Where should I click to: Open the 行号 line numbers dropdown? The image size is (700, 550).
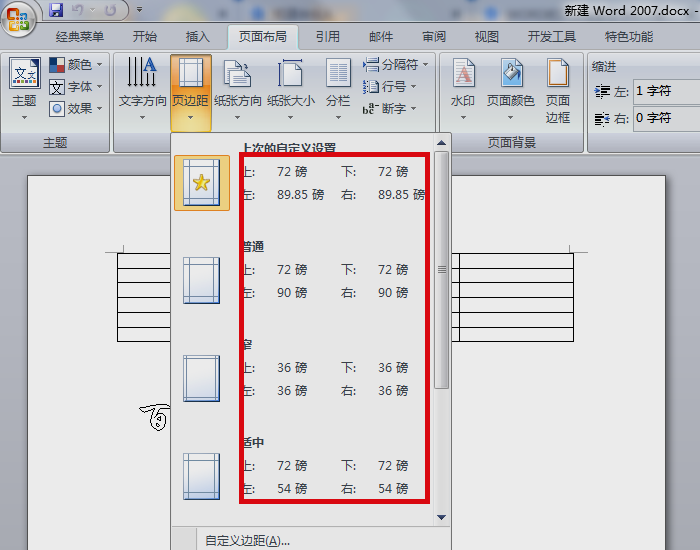389,87
